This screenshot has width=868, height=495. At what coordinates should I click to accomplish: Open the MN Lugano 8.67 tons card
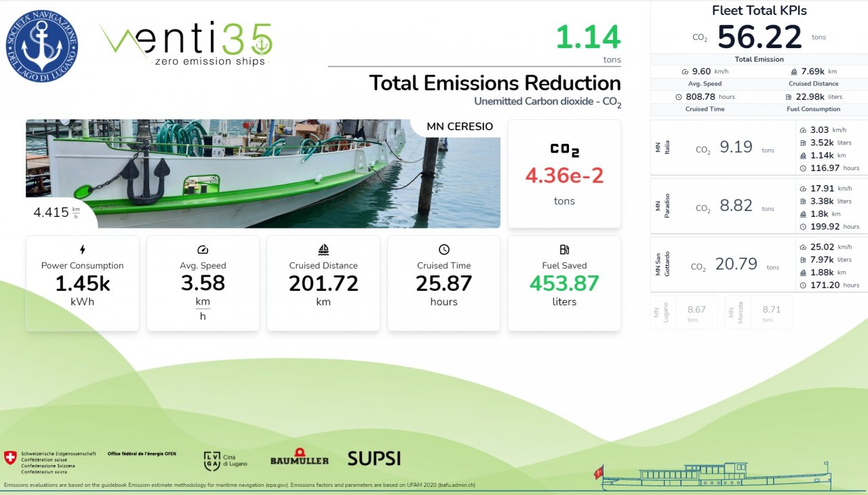[x=684, y=313]
